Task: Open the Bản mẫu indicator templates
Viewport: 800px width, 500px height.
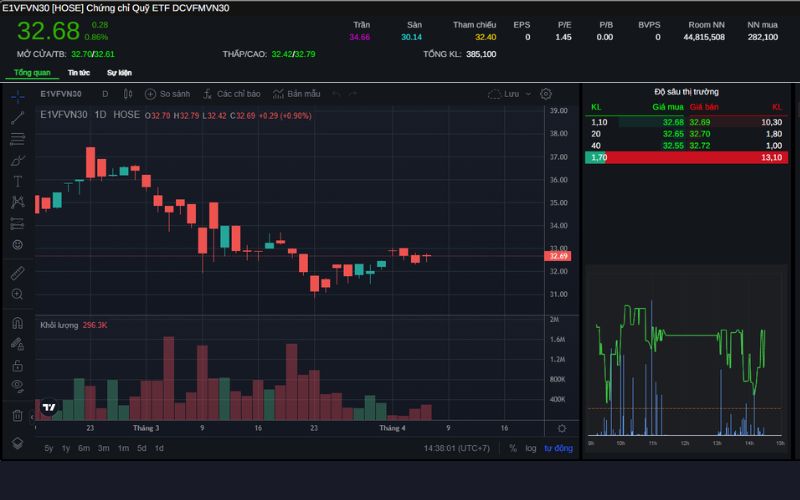Action: click(x=296, y=94)
